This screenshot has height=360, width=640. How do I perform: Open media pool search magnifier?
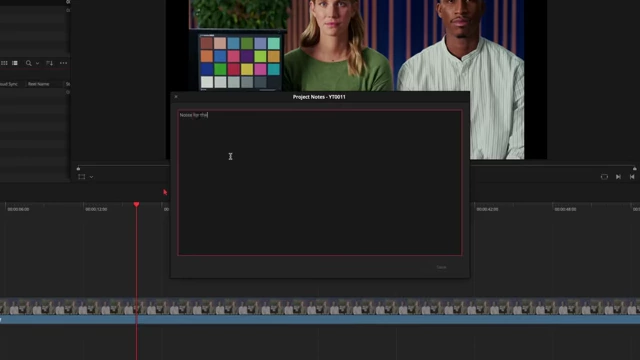click(x=29, y=63)
